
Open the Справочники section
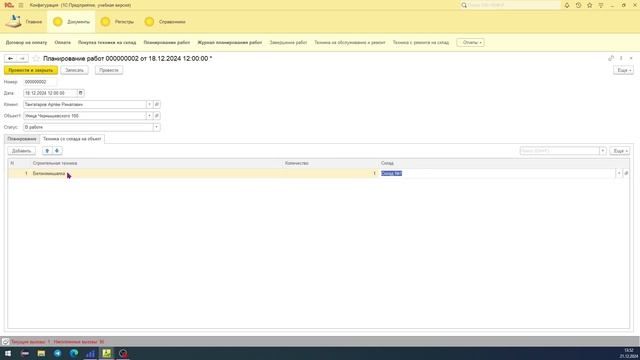point(165,22)
